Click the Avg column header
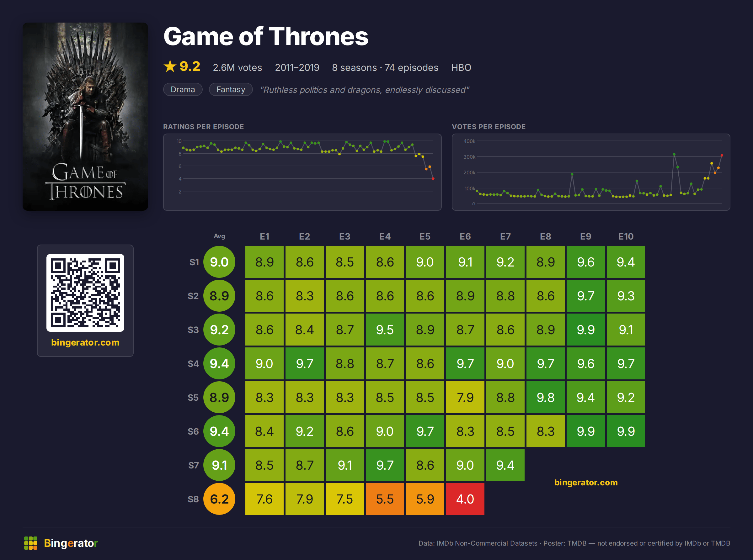The width and height of the screenshot is (753, 560). pyautogui.click(x=219, y=236)
